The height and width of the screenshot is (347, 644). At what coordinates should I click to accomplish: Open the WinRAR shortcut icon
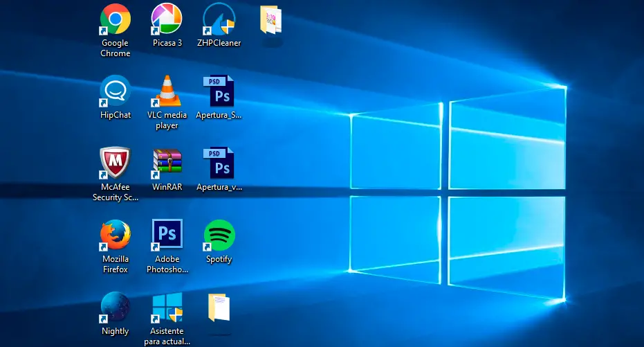(x=167, y=163)
